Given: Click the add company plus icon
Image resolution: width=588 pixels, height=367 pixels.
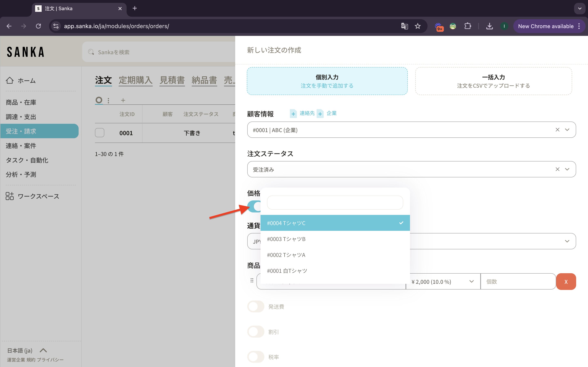Looking at the screenshot, I should [320, 114].
